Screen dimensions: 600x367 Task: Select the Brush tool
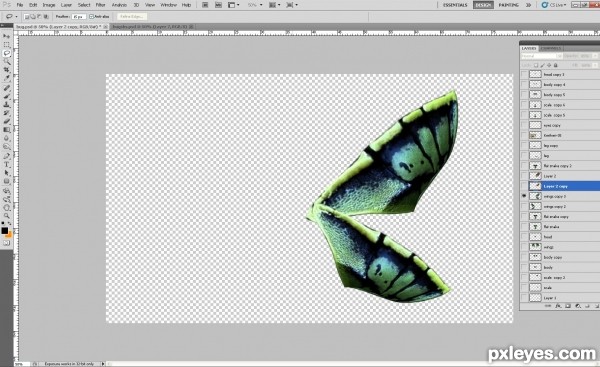[7, 96]
